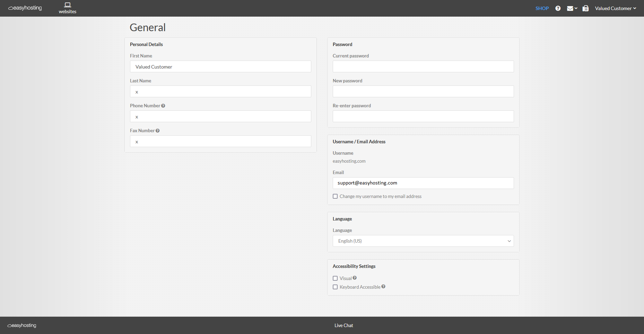The width and height of the screenshot is (644, 334).
Task: Click the Phone Number help tooltip icon
Action: click(x=163, y=105)
